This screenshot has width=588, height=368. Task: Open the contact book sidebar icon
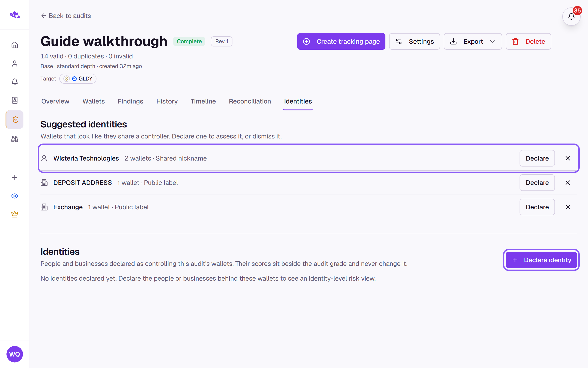(14, 100)
